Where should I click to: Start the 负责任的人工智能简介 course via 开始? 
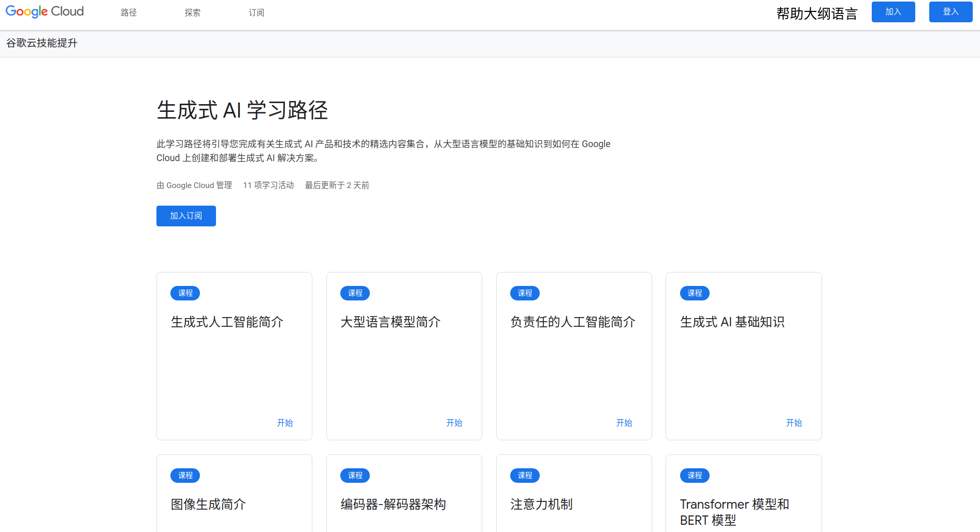click(x=624, y=423)
